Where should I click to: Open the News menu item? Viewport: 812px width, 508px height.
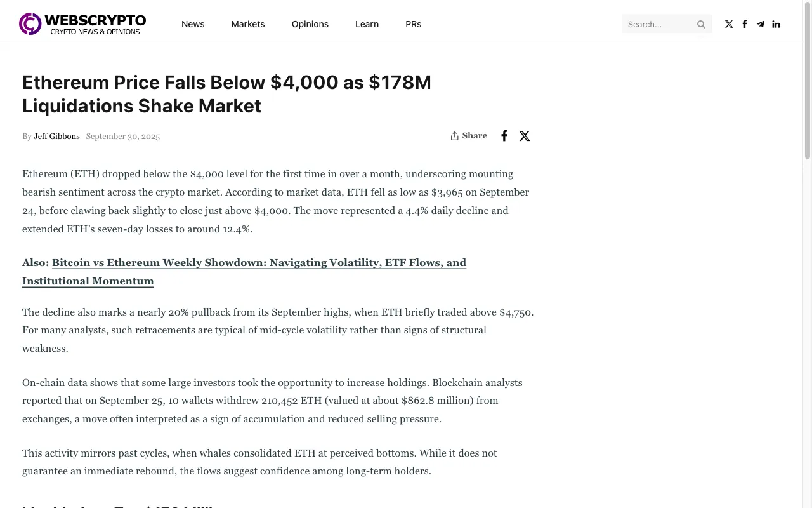[193, 24]
